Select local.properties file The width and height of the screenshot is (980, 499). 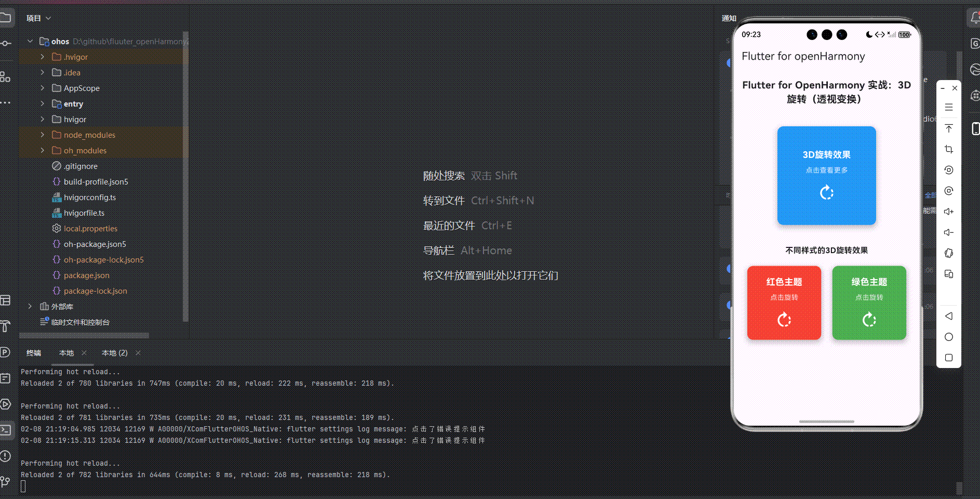[x=90, y=228]
